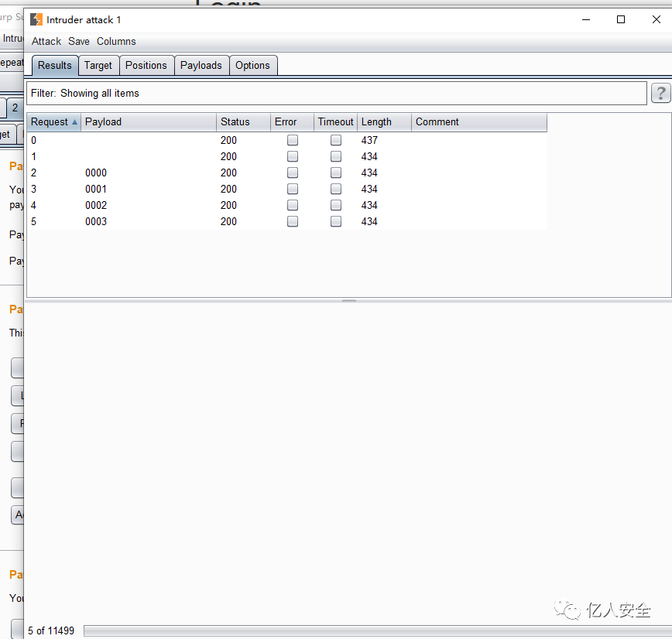This screenshot has width=672, height=639.
Task: Switch to the Options tab
Action: [253, 66]
